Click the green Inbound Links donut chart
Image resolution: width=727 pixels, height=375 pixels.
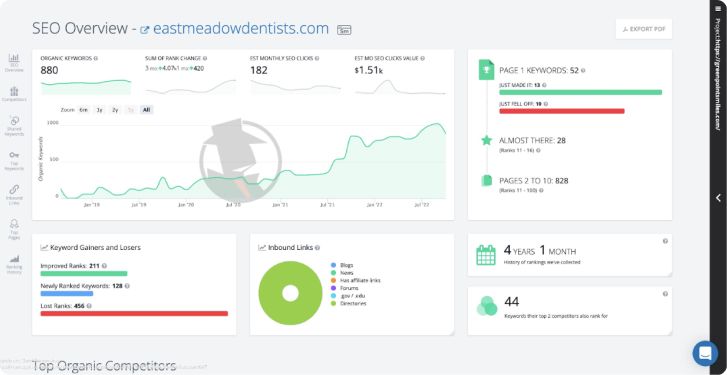(290, 293)
